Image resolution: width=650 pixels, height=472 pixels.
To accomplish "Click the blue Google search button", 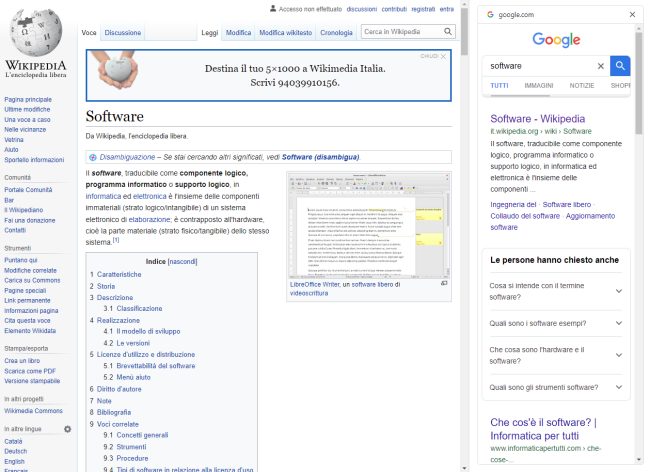I will [x=620, y=66].
